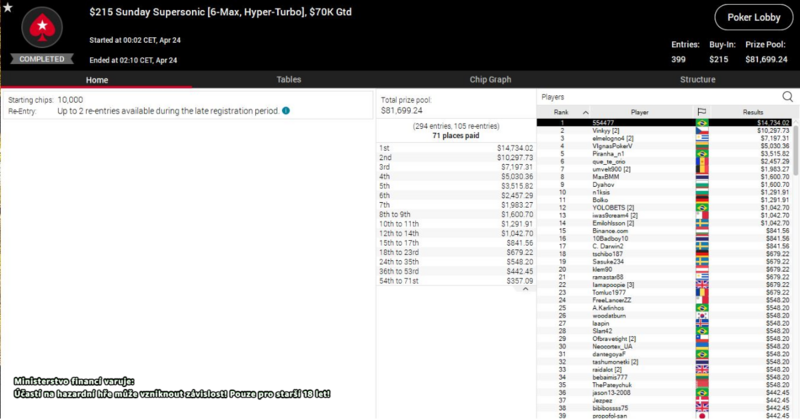800x419 pixels.
Task: Select first-place player 554477 row
Action: coord(665,123)
